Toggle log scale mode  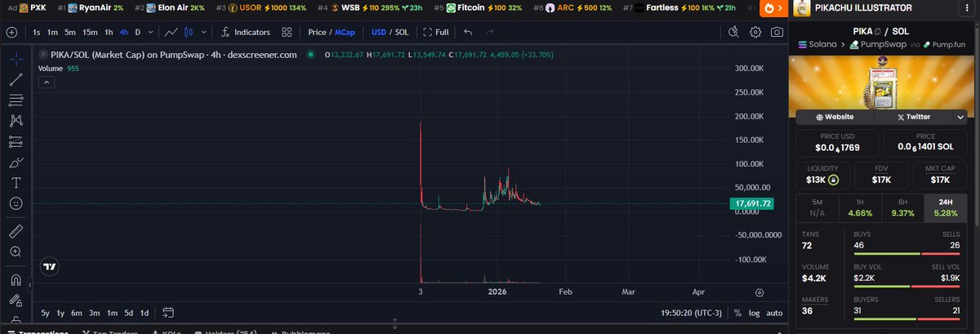point(754,313)
